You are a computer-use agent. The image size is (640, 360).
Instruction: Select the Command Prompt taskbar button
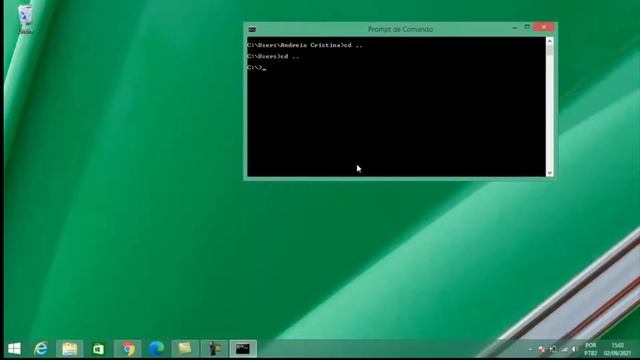(243, 349)
